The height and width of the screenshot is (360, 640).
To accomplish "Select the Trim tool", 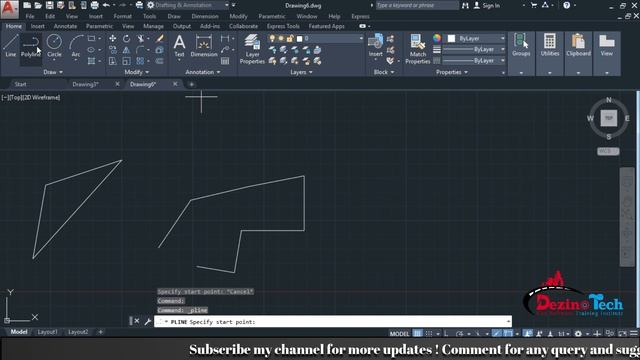I will pyautogui.click(x=140, y=38).
